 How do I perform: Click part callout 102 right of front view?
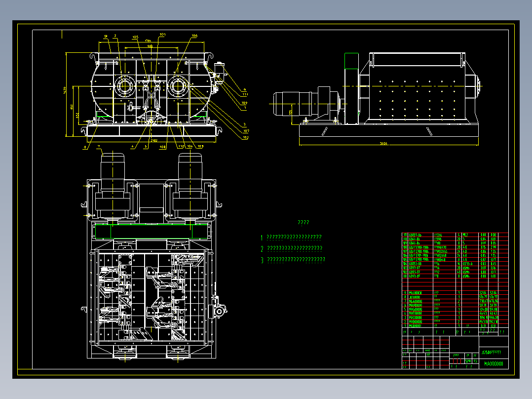pyautogui.click(x=246, y=138)
